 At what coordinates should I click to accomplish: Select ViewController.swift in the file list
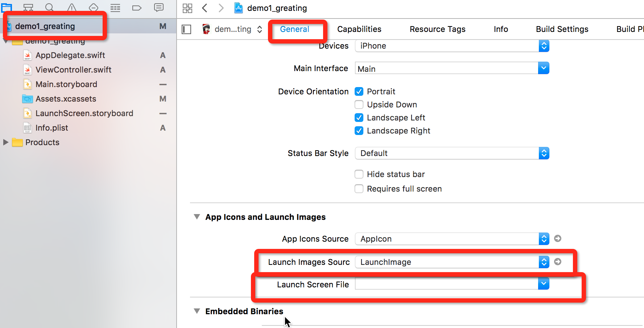tap(73, 70)
